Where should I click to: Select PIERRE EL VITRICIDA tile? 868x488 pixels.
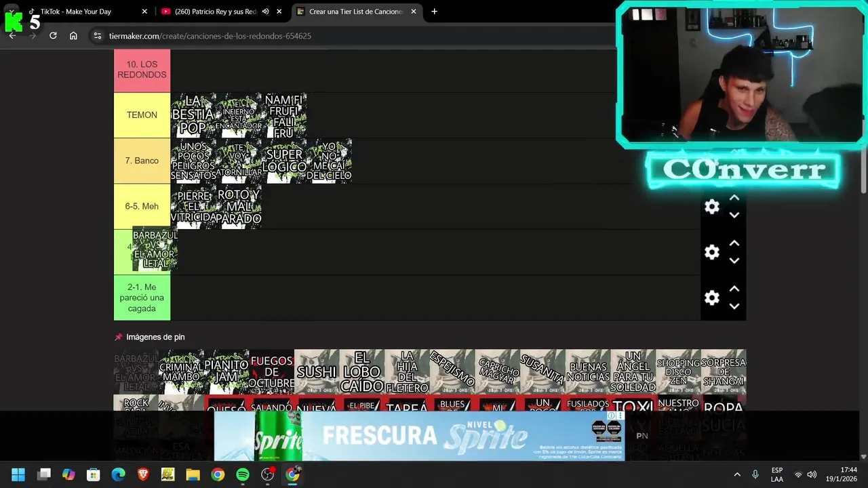coord(193,206)
